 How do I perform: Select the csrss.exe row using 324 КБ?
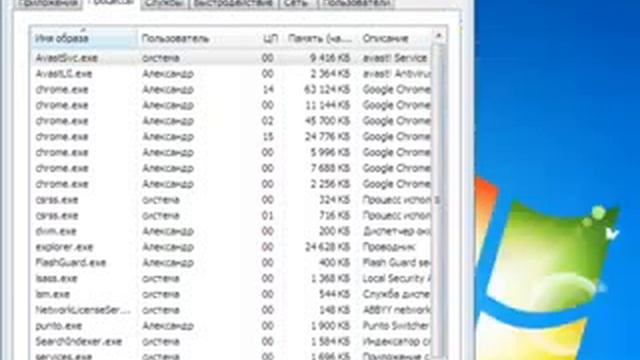[x=231, y=200]
